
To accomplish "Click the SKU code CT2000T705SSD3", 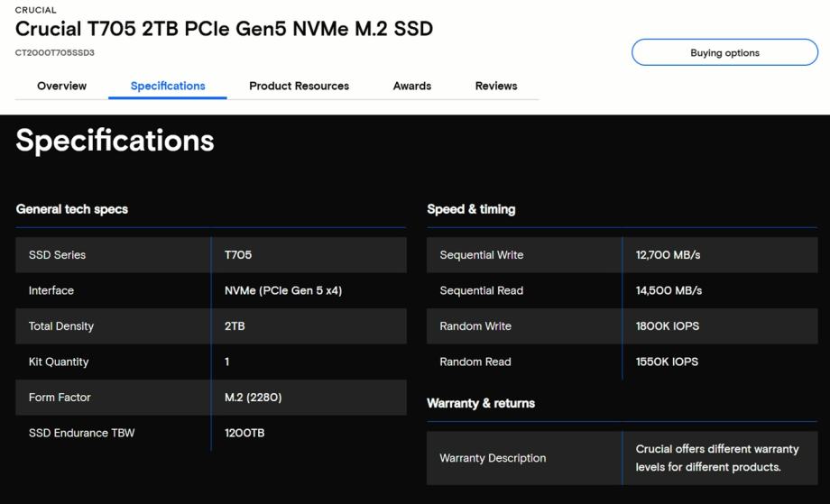I will pos(55,52).
